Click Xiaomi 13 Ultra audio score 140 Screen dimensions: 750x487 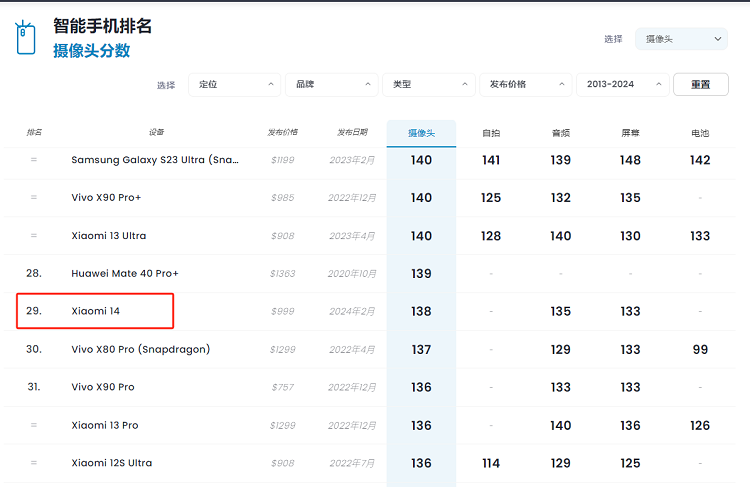click(561, 236)
